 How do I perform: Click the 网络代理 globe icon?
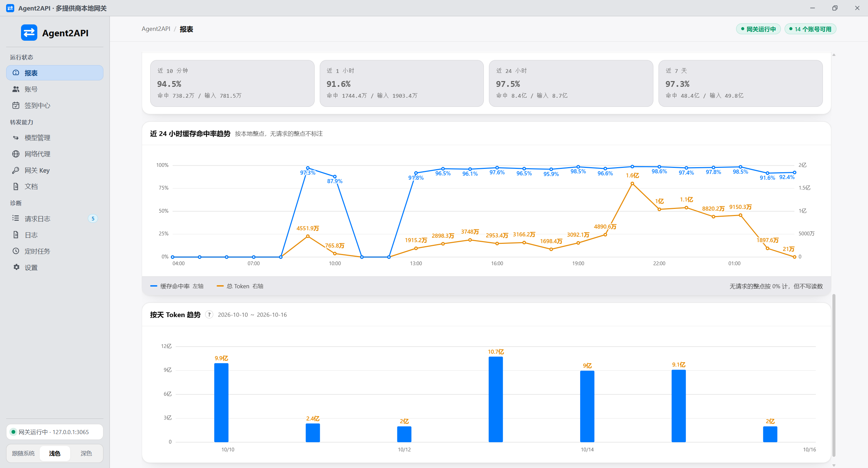click(16, 154)
